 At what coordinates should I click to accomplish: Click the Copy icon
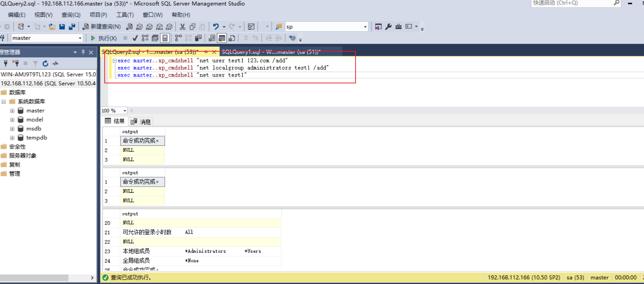coord(192,27)
